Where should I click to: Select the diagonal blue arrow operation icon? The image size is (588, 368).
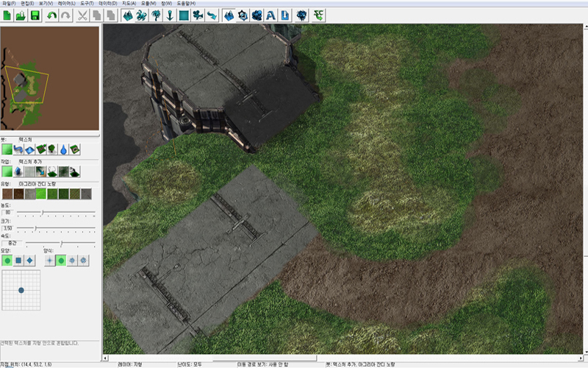pos(41,171)
